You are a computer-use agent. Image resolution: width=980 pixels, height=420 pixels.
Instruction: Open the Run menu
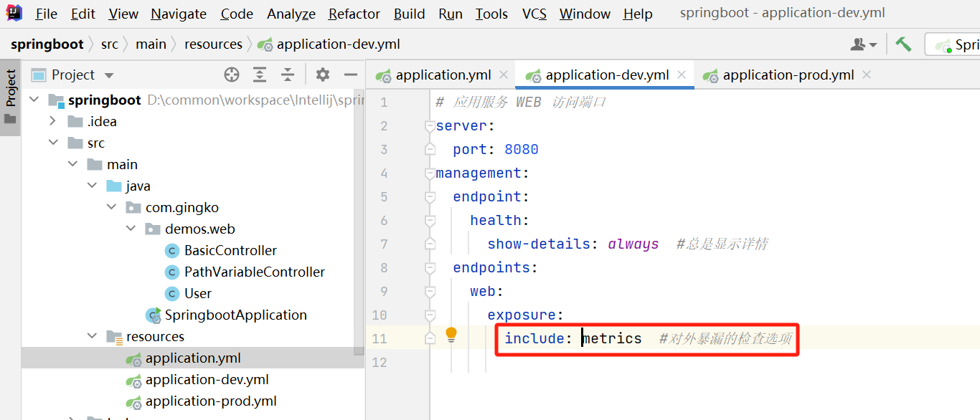pyautogui.click(x=451, y=14)
